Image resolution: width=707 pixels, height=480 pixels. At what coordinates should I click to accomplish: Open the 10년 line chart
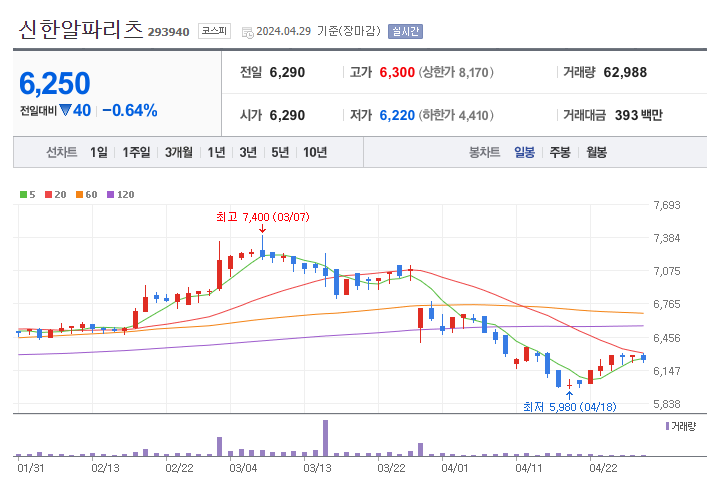pyautogui.click(x=315, y=152)
